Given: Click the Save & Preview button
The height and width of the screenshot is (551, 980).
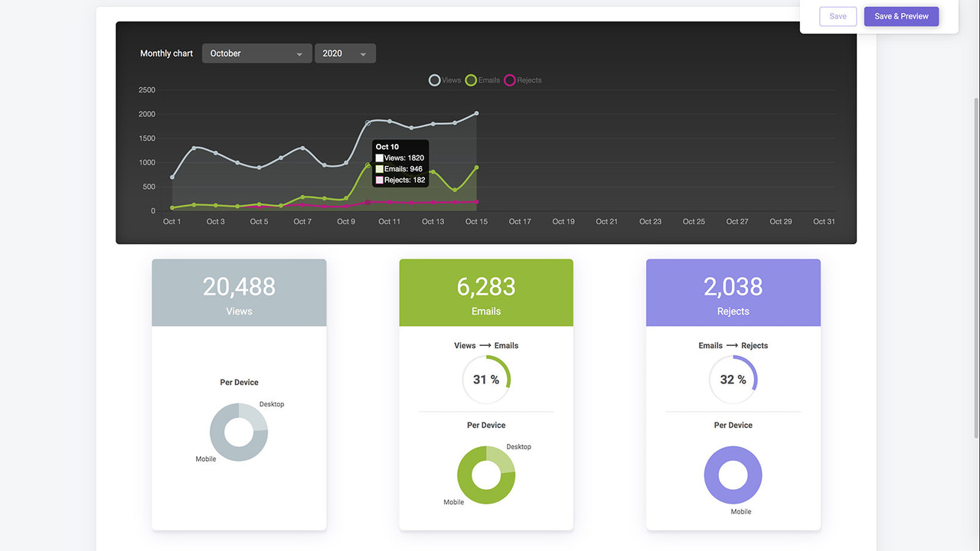Looking at the screenshot, I should pos(901,16).
